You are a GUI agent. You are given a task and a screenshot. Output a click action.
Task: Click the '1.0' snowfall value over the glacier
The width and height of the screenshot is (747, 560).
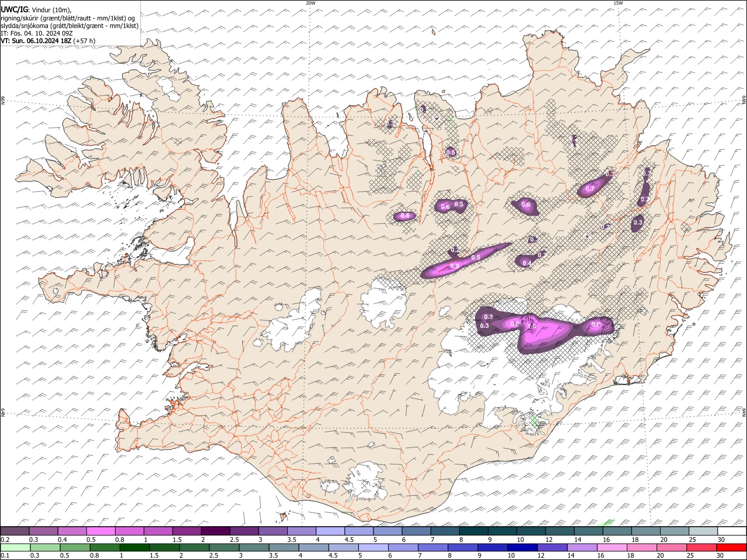(532, 326)
